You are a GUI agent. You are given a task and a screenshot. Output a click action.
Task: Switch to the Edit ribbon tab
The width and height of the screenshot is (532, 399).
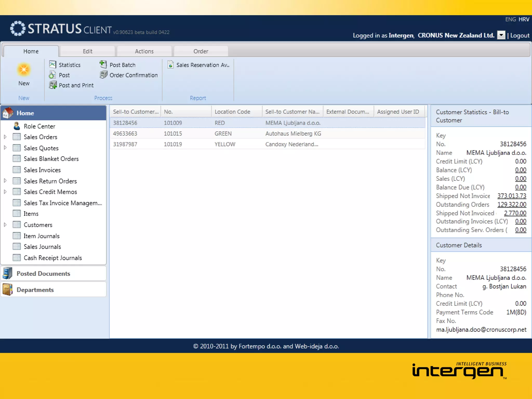[88, 51]
